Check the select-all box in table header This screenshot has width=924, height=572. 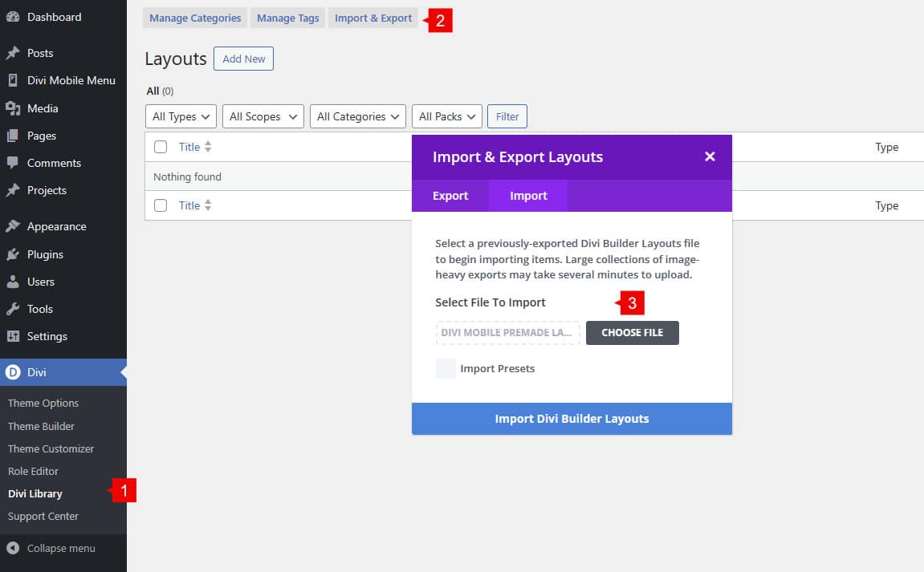click(161, 147)
